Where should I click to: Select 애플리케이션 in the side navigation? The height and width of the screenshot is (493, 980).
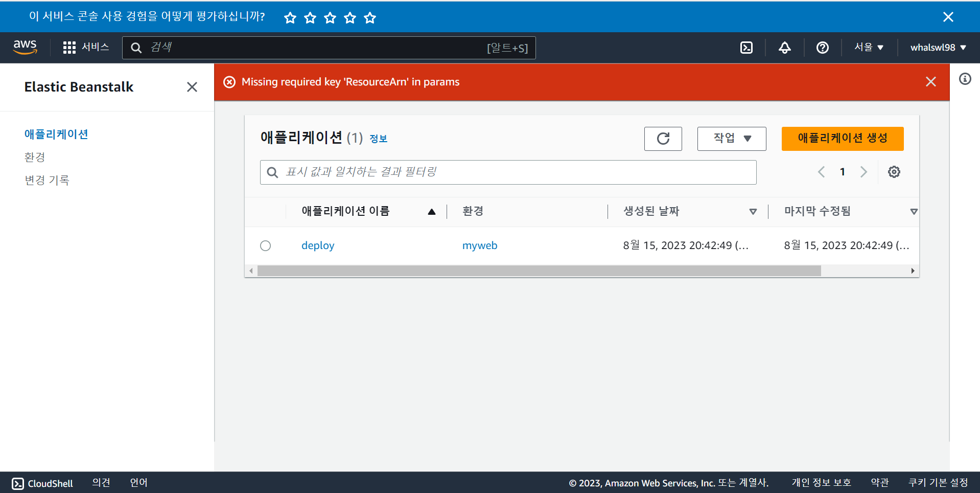coord(56,134)
